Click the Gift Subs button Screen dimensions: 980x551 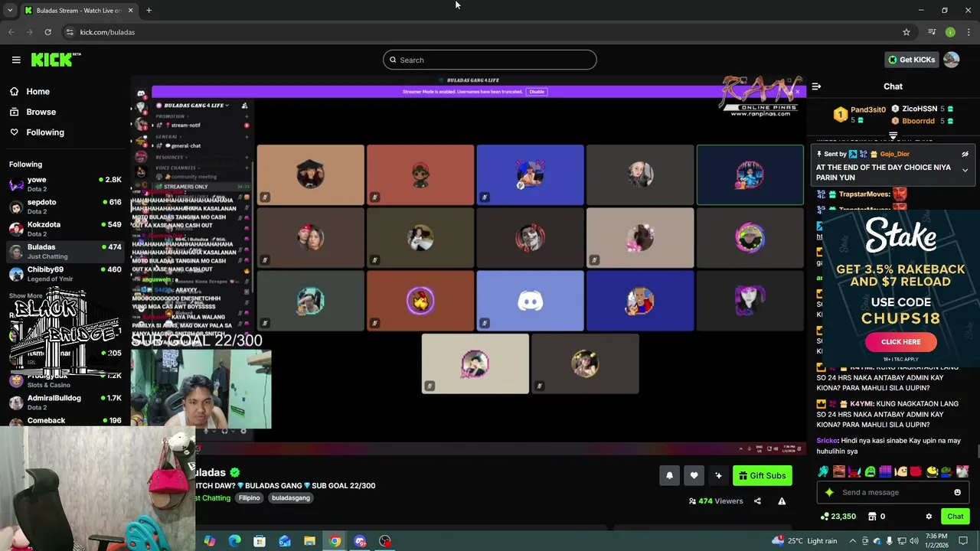click(762, 475)
